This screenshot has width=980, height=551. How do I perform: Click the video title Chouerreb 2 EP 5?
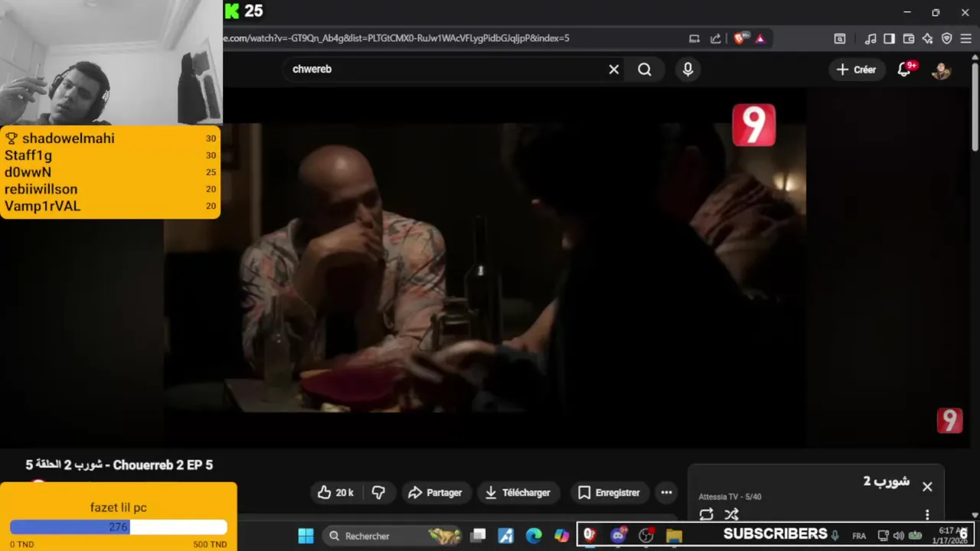click(x=119, y=465)
